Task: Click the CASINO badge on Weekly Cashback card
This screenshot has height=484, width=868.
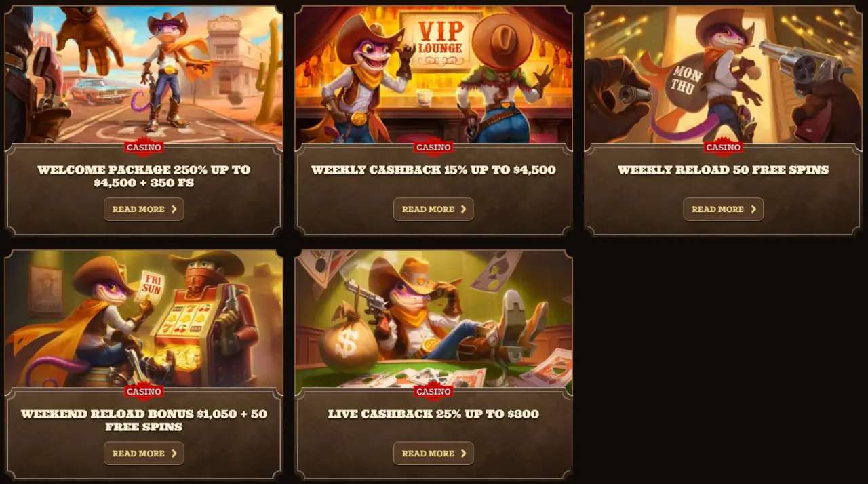Action: (433, 147)
